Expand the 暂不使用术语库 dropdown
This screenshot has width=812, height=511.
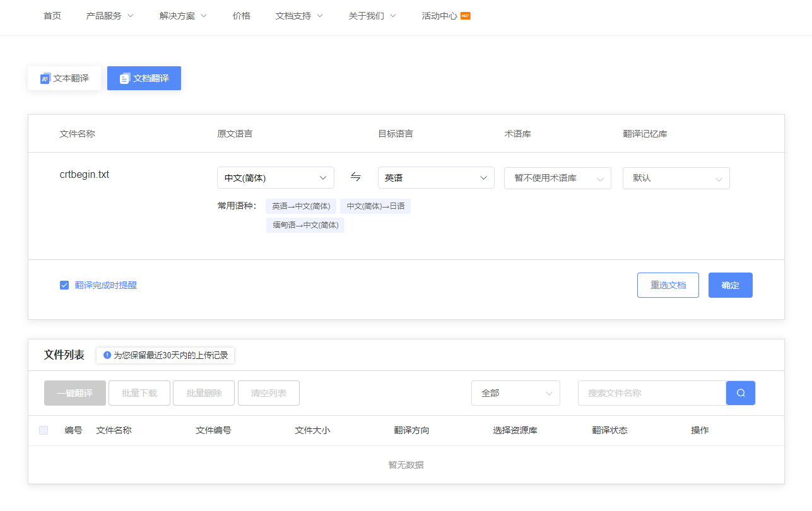click(x=557, y=179)
